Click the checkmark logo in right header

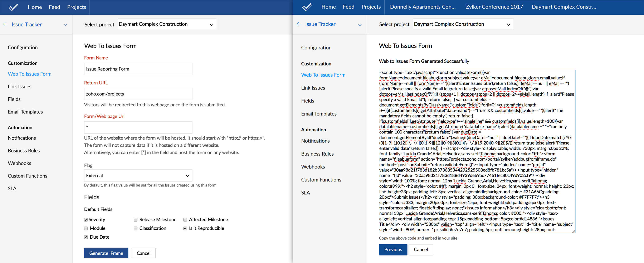tap(307, 7)
